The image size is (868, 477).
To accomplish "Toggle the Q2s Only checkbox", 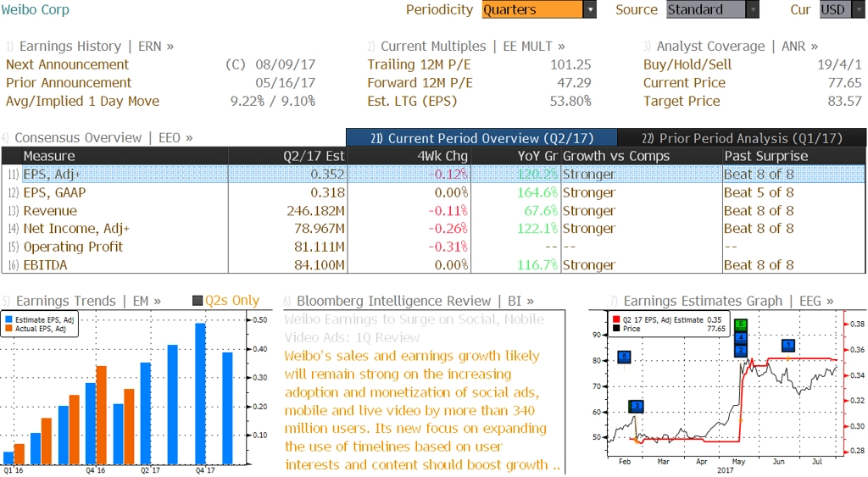I will [197, 301].
